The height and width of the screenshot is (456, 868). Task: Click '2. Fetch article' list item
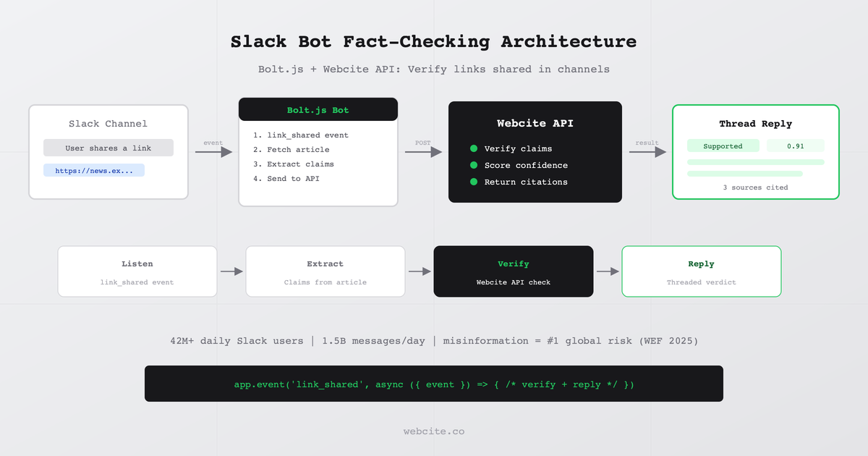point(292,150)
